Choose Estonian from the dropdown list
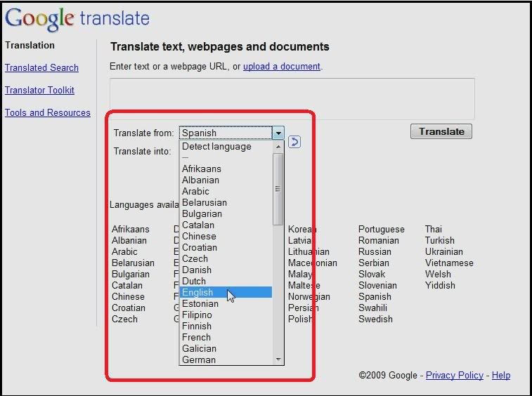 tap(226, 303)
